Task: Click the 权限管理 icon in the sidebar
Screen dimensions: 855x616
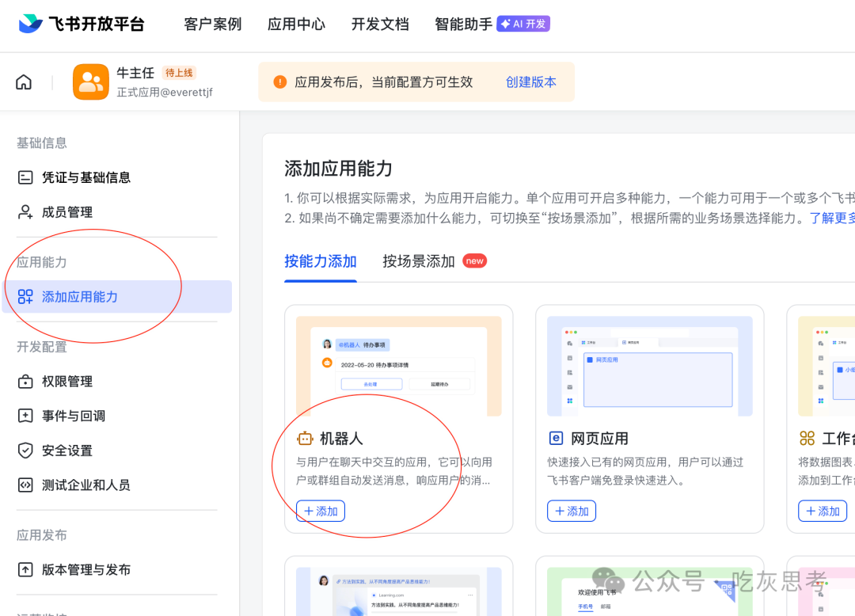Action: [x=25, y=382]
